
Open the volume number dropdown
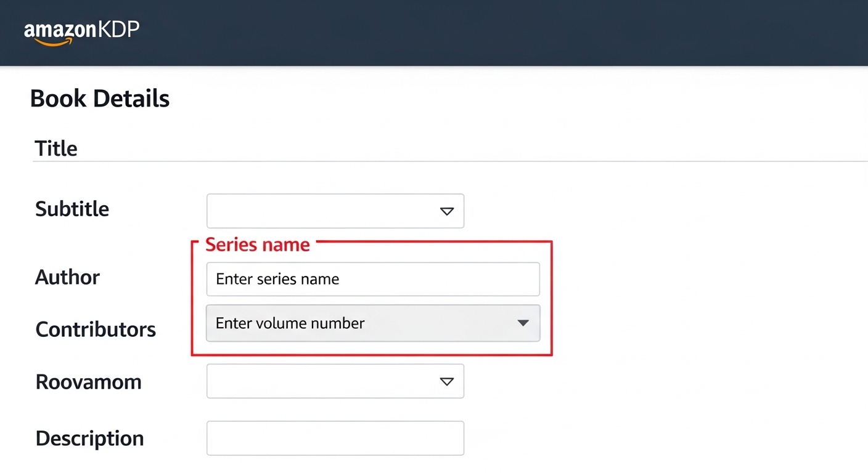coord(523,323)
